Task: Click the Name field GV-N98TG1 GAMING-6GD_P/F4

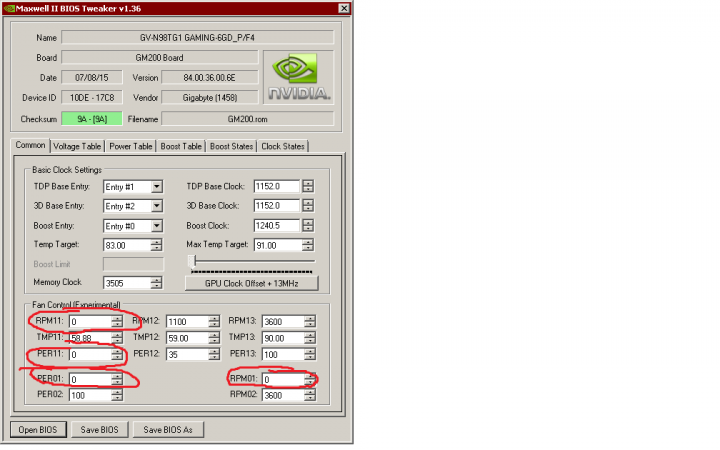Action: point(197,38)
